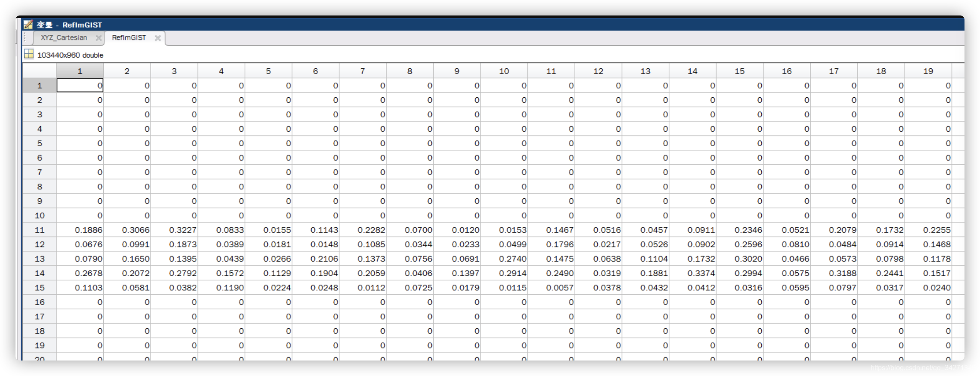Click the selected cell at row 1 column 1
The width and height of the screenshot is (980, 376).
pos(80,86)
